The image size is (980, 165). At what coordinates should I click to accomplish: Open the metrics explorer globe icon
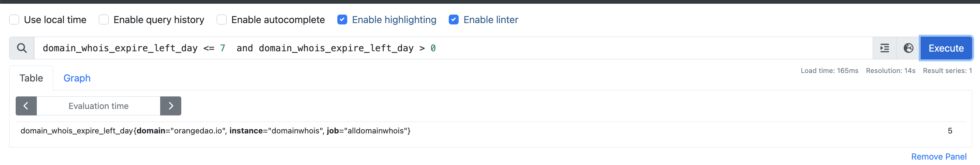click(908, 48)
